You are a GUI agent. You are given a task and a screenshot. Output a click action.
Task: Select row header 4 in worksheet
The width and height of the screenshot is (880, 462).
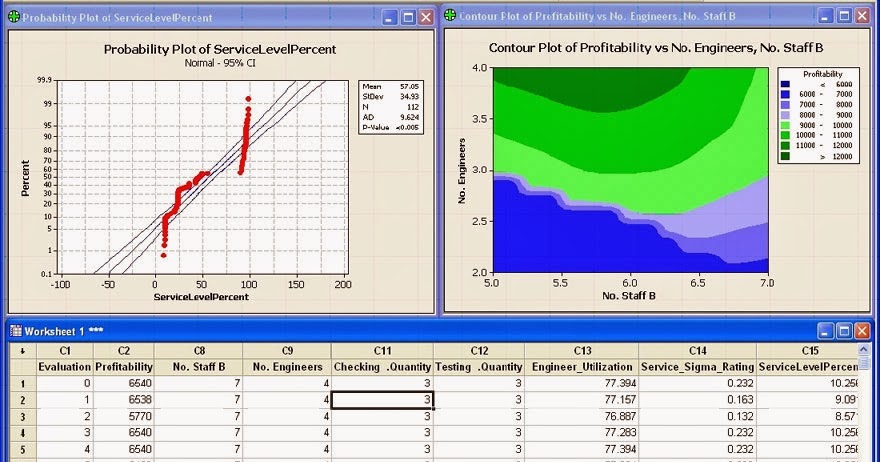(23, 433)
